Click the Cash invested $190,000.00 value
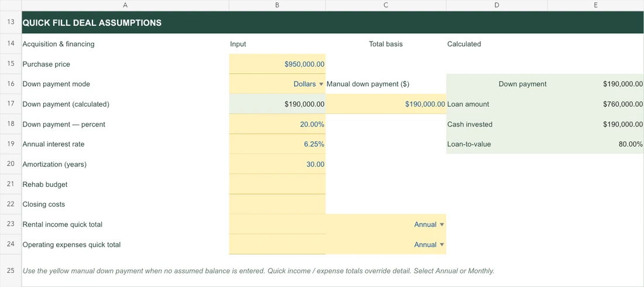This screenshot has width=644, height=287. (623, 124)
